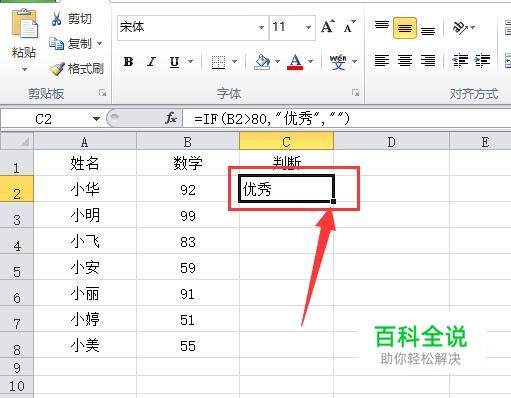This screenshot has width=511, height=398.
Task: Select row 5 header
Action: click(17, 266)
